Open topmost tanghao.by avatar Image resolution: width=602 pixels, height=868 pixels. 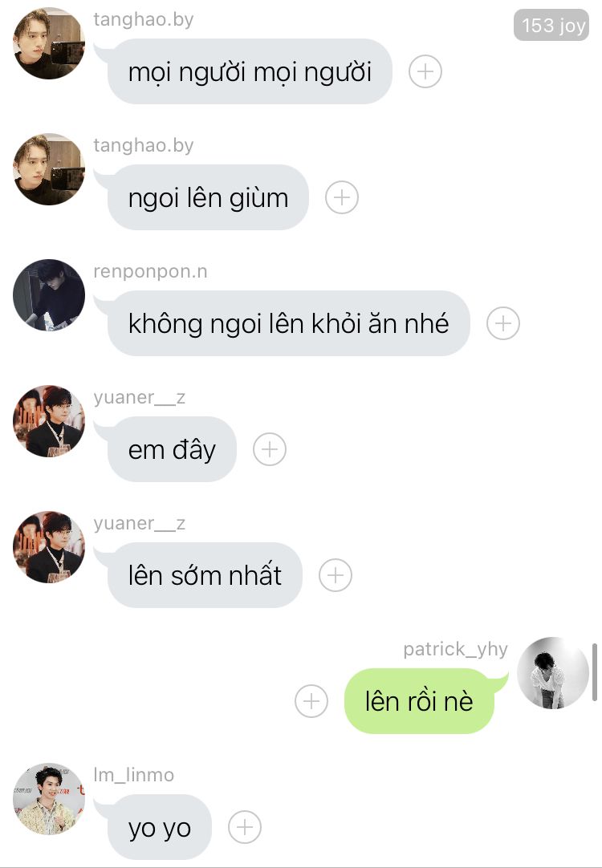(49, 43)
